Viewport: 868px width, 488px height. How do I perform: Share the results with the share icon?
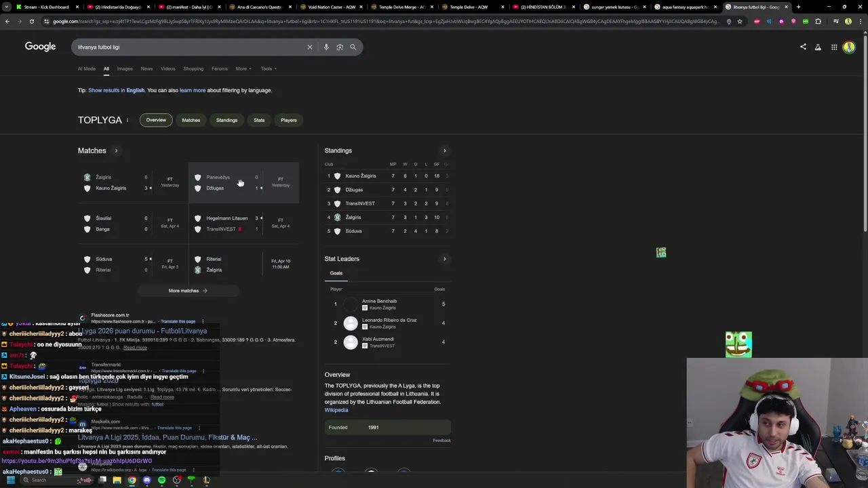(x=803, y=47)
